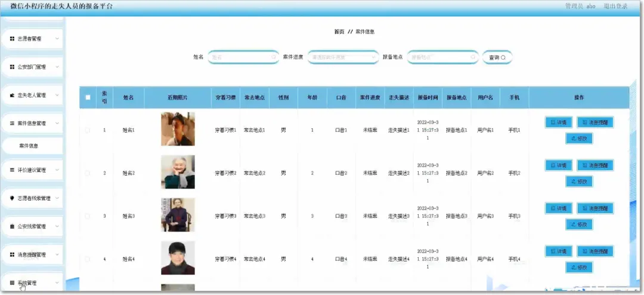Open the photo thumbnail of 姓名4

[178, 258]
